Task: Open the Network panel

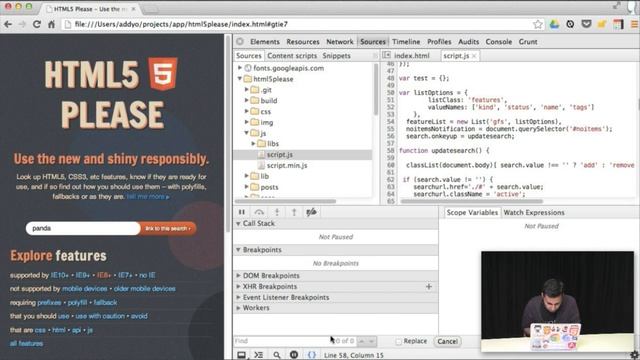Action: point(340,42)
